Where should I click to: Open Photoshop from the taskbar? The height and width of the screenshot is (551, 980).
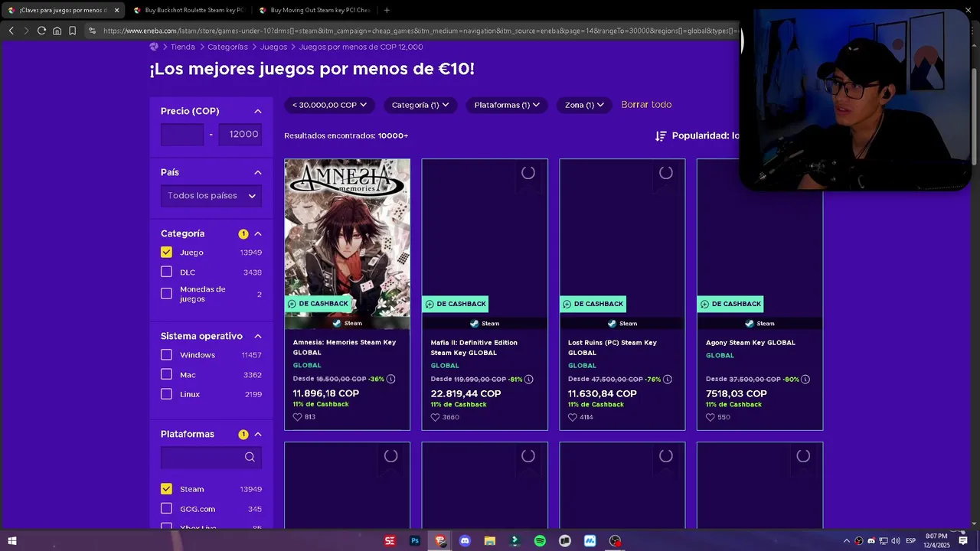(415, 541)
